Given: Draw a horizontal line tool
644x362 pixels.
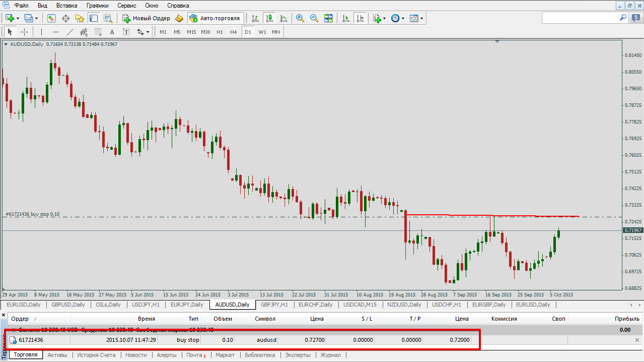Looking at the screenshot, I should [x=55, y=32].
